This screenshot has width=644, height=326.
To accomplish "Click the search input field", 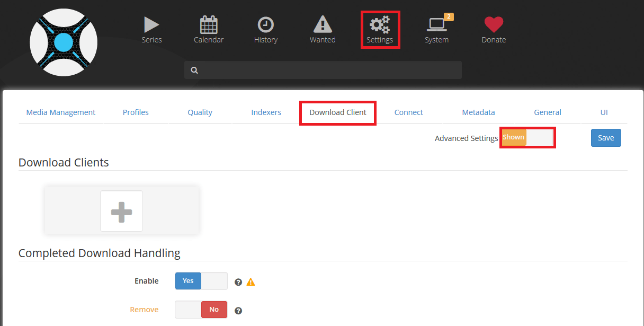I will coord(323,70).
